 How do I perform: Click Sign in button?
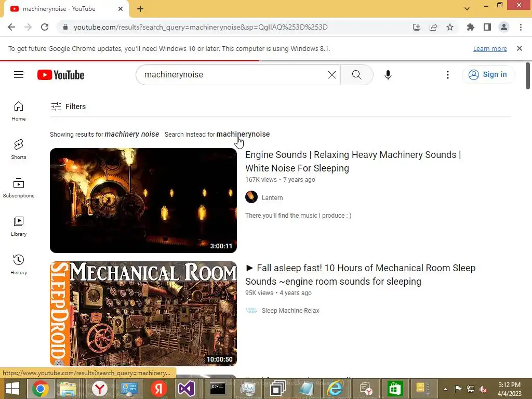point(488,75)
